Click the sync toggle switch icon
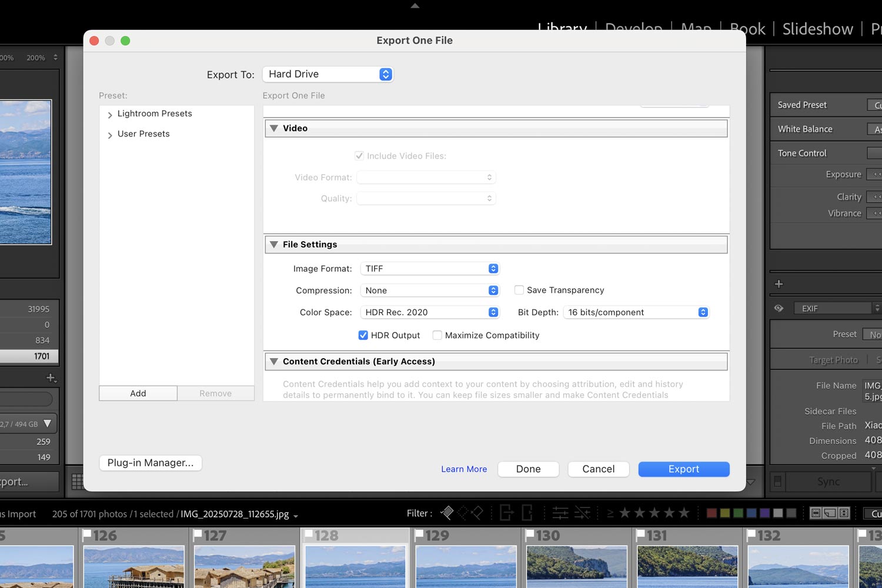 (777, 482)
